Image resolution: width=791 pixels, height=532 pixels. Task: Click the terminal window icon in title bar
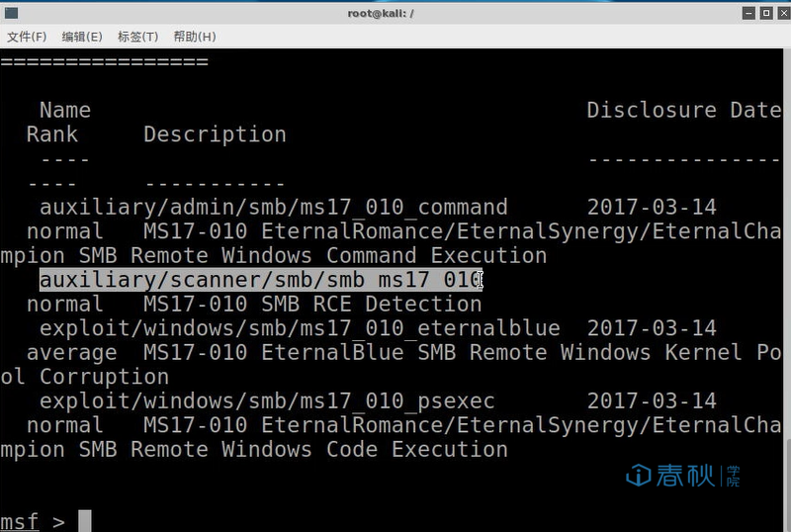(11, 13)
